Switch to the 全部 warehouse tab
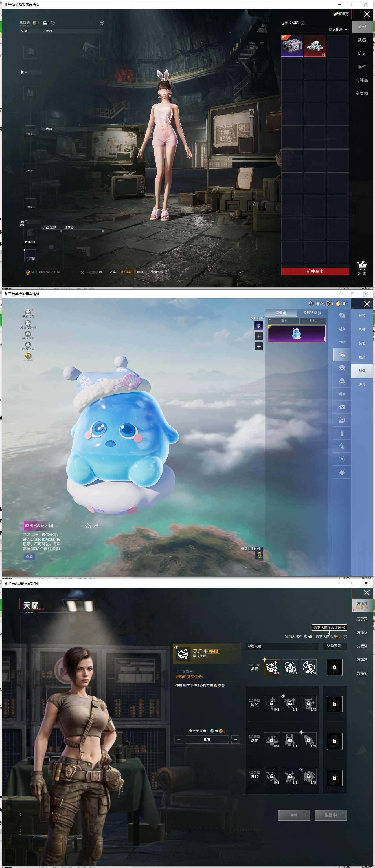 click(362, 27)
